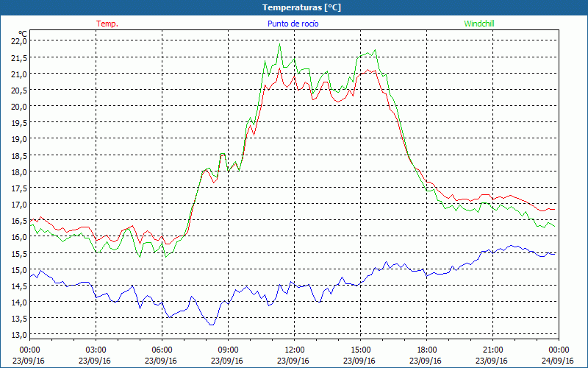Viewport: 588px width, 368px height.
Task: Click the '24/09/16' date label
Action: pyautogui.click(x=558, y=361)
